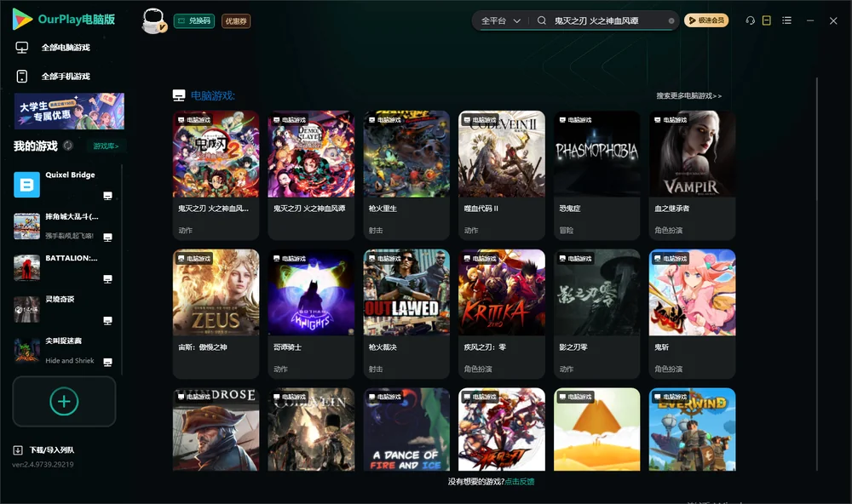Clear the search box text
The height and width of the screenshot is (504, 852).
click(671, 20)
